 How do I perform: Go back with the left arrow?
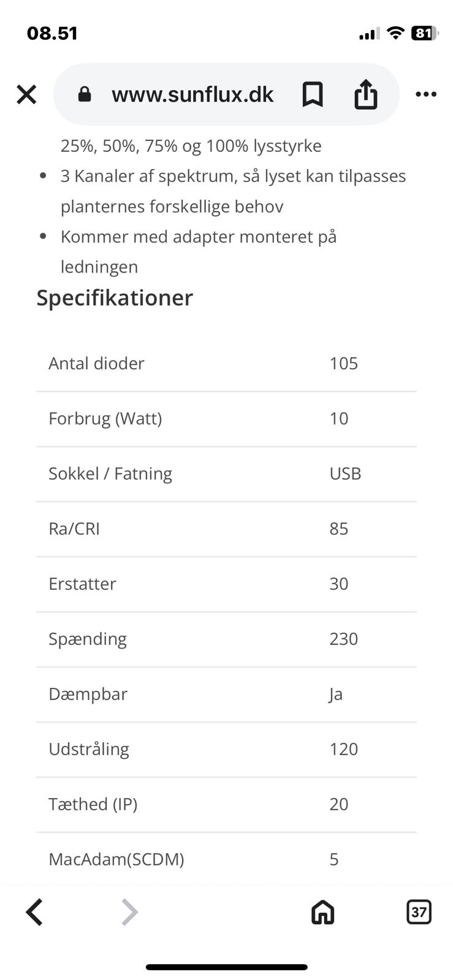(x=34, y=912)
